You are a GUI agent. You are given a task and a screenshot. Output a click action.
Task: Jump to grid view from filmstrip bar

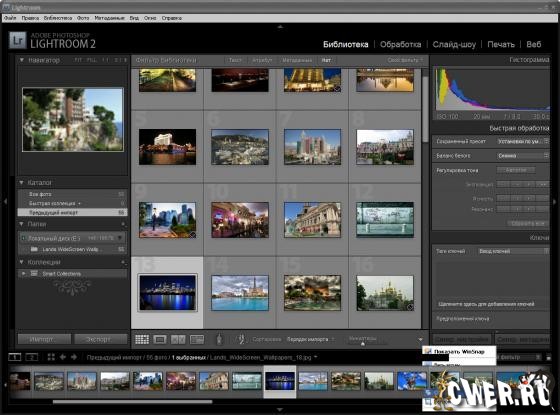[x=51, y=357]
